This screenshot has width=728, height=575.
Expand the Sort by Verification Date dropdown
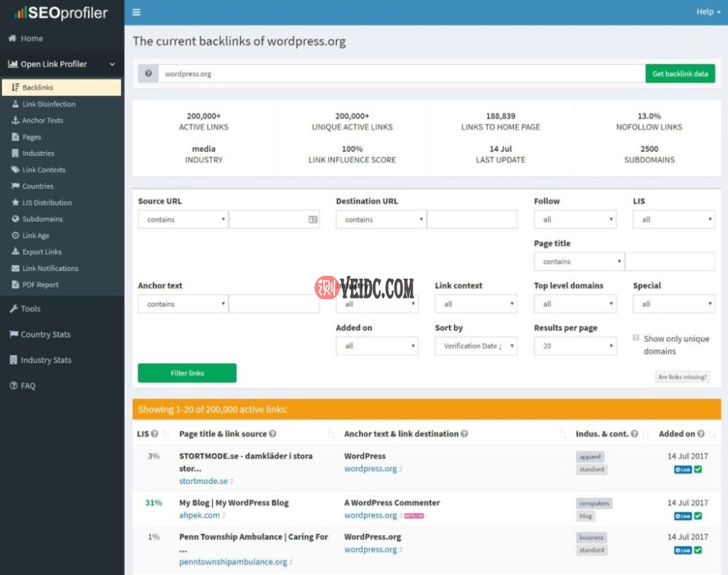tap(475, 346)
